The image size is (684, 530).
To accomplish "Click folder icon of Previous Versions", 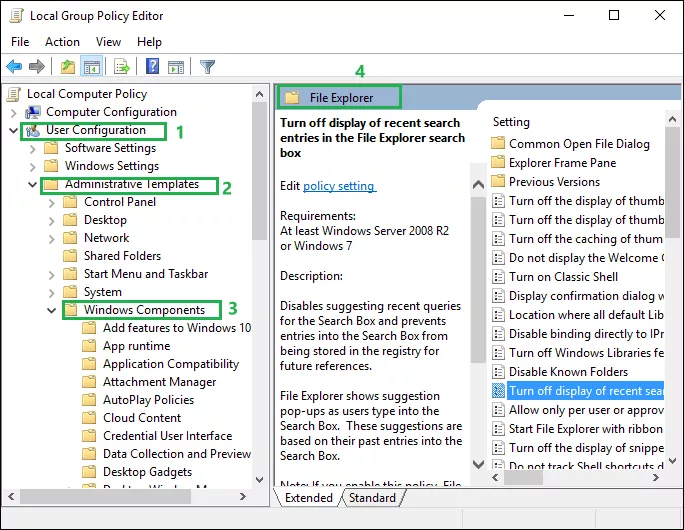I will (498, 181).
